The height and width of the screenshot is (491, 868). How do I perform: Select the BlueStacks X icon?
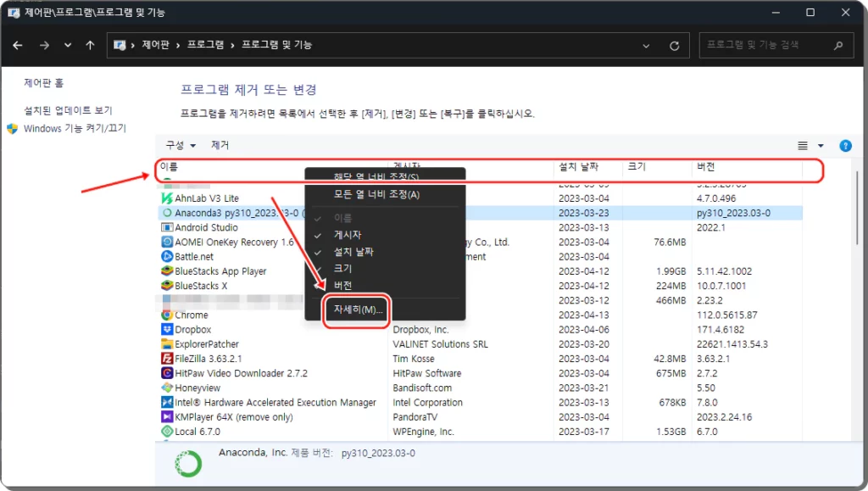pyautogui.click(x=167, y=286)
